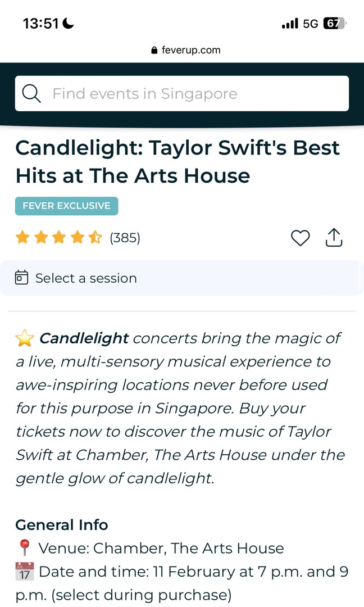
Task: Add event to favorites with heart icon
Action: (x=301, y=238)
